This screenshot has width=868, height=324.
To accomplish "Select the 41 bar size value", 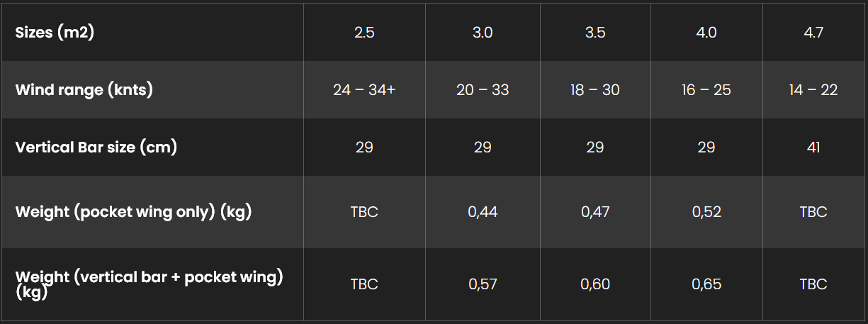I will coord(813,147).
